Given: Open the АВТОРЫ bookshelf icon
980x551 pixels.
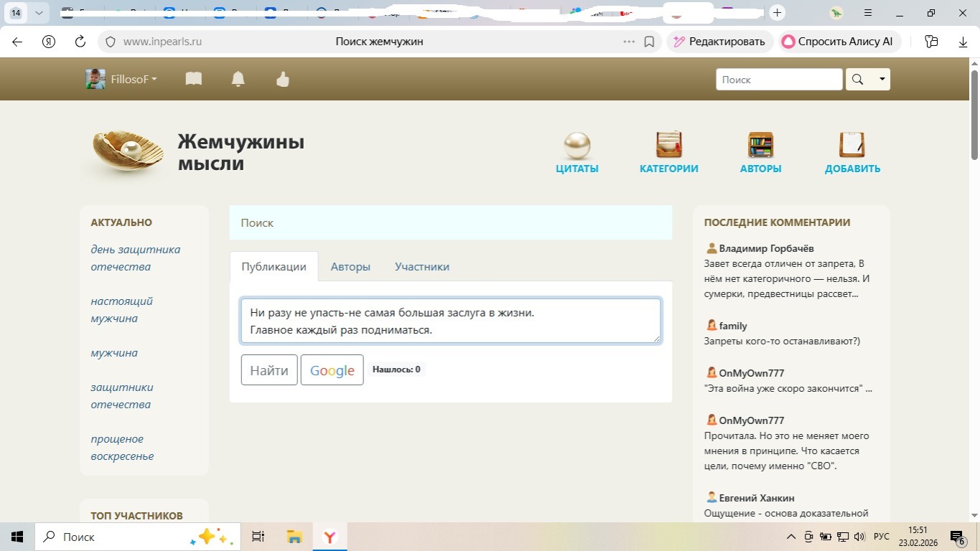Looking at the screenshot, I should tap(760, 143).
